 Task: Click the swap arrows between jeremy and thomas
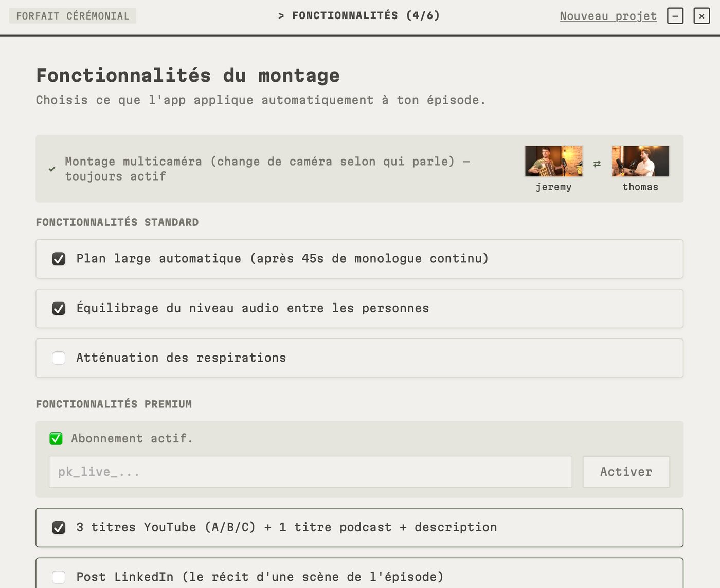coord(597,164)
